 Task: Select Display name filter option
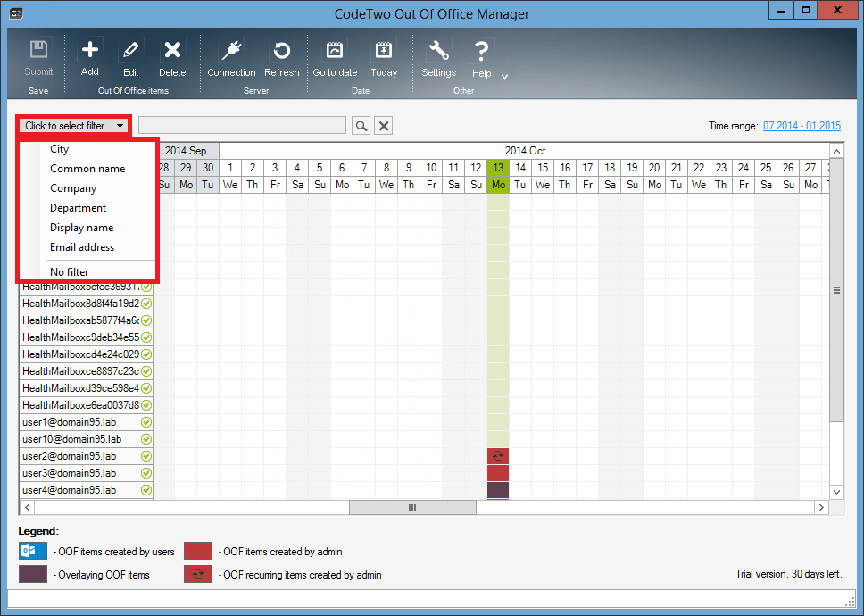click(x=81, y=228)
